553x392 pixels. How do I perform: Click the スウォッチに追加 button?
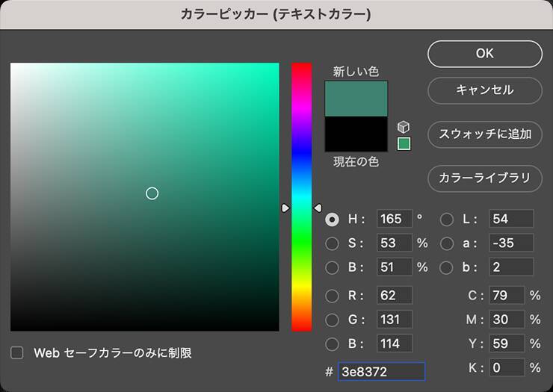(x=484, y=134)
